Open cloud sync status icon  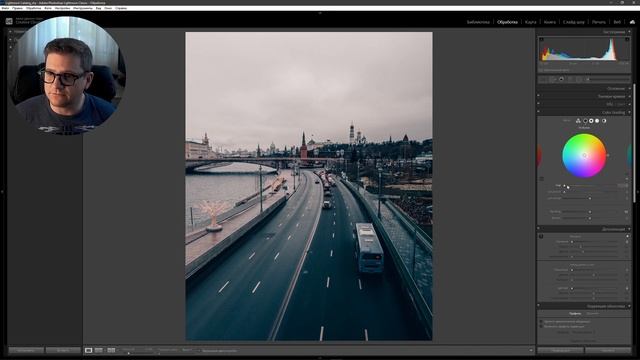pyautogui.click(x=632, y=22)
